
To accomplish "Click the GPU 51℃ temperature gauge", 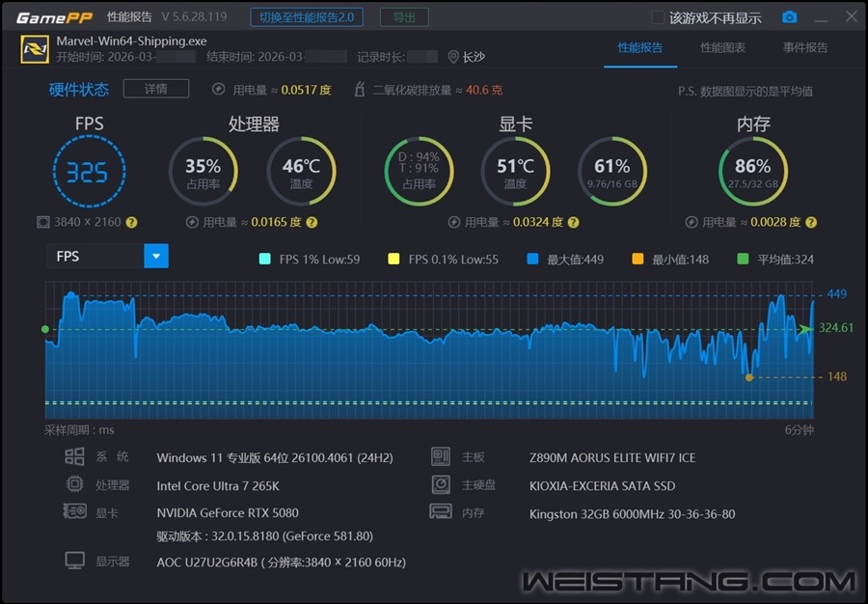I will [515, 171].
